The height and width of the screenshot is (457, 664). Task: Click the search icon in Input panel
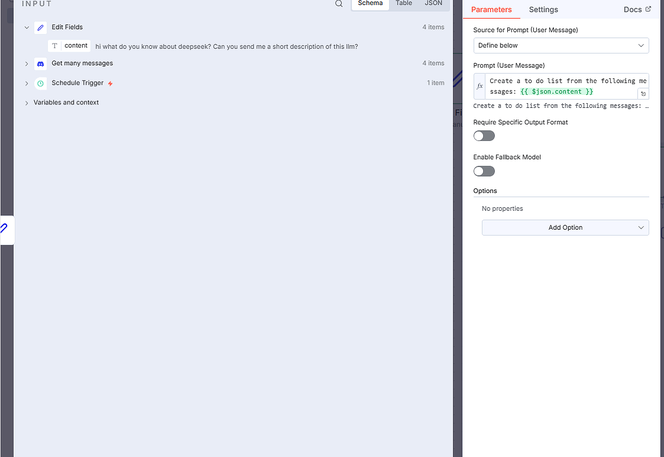pyautogui.click(x=339, y=4)
